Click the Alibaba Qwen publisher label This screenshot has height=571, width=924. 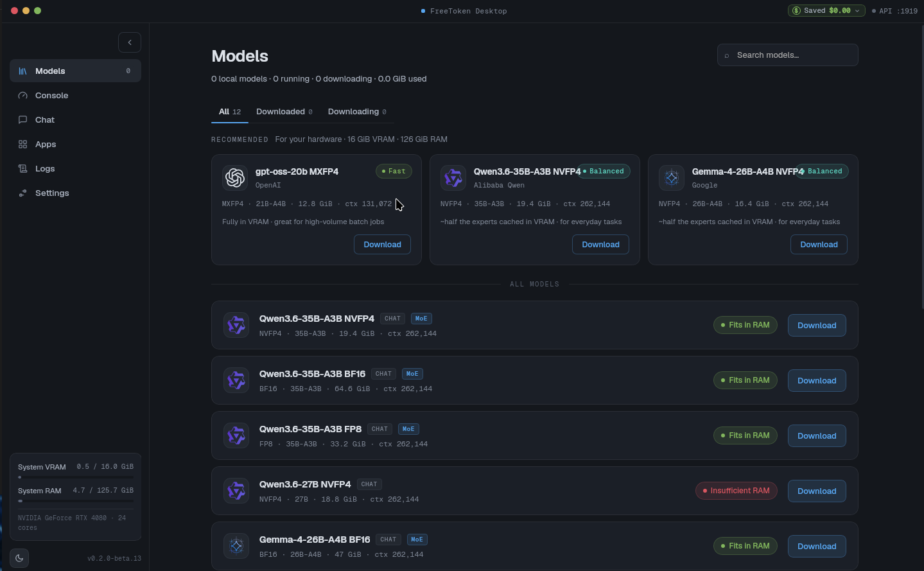(499, 186)
